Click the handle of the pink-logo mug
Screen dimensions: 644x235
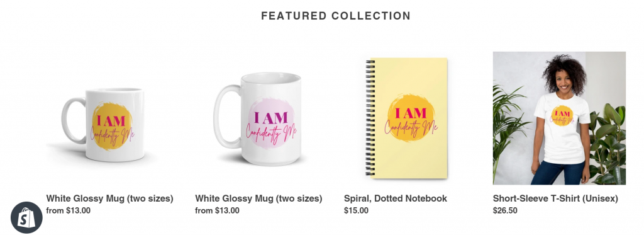click(x=226, y=117)
